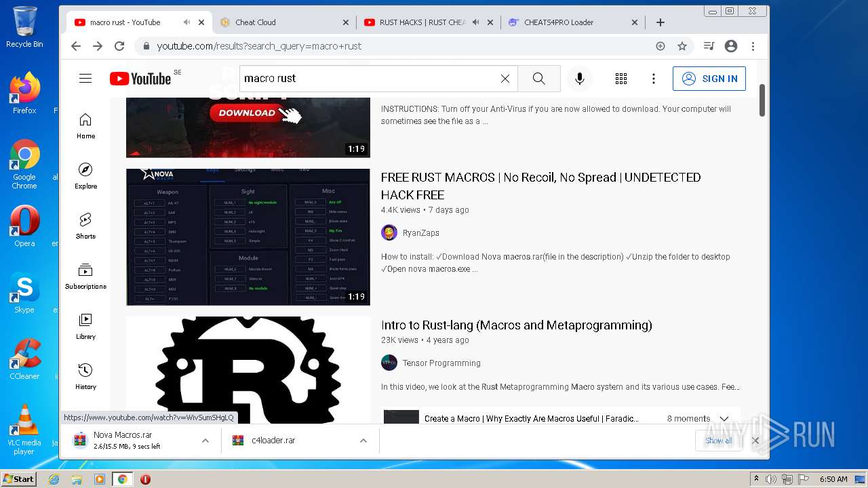Image resolution: width=868 pixels, height=488 pixels.
Task: Go back in Chrome
Action: [x=76, y=46]
